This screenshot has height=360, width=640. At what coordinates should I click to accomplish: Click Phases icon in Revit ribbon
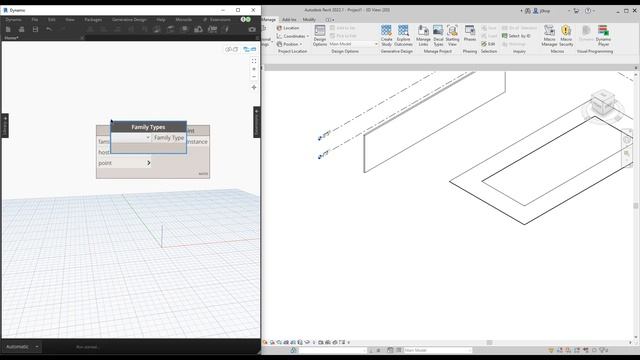[470, 33]
